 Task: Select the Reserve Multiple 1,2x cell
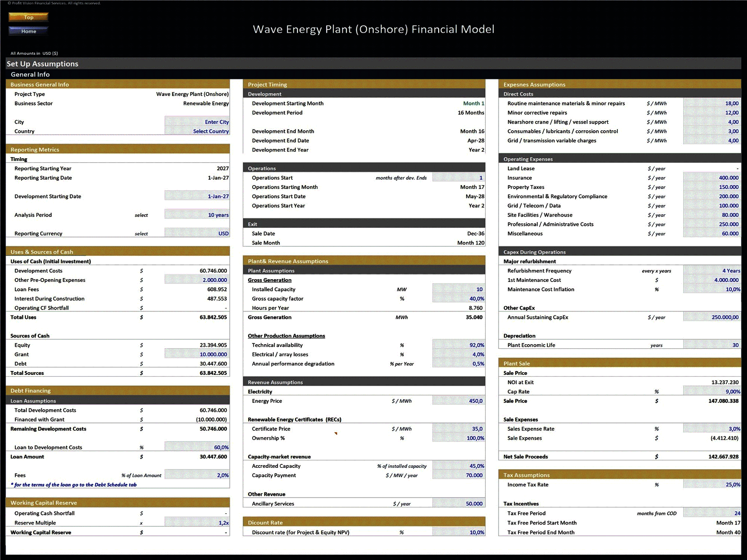pyautogui.click(x=197, y=523)
